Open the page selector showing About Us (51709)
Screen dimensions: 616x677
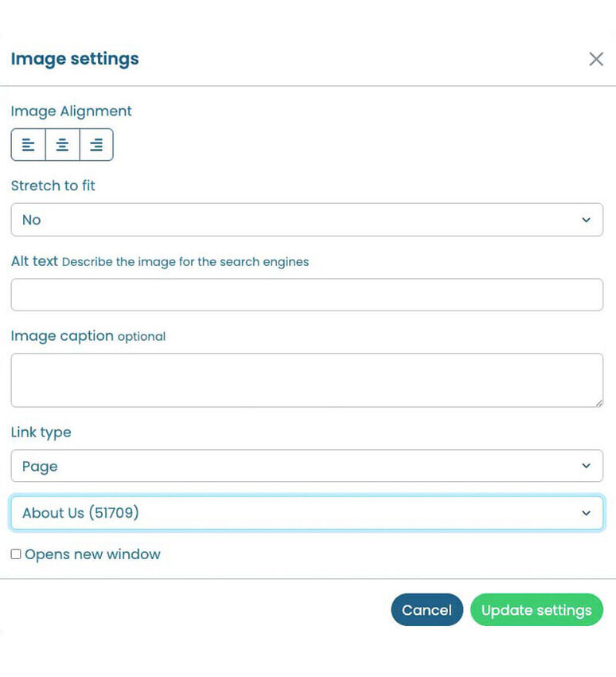tap(306, 512)
